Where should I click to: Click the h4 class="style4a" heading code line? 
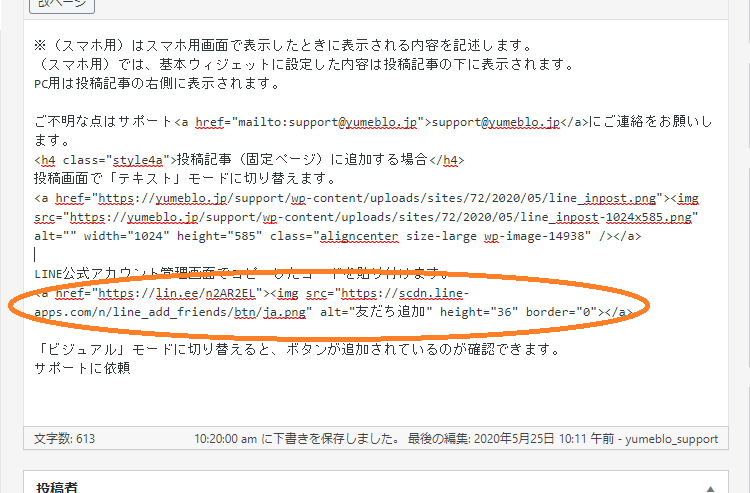[x=249, y=160]
